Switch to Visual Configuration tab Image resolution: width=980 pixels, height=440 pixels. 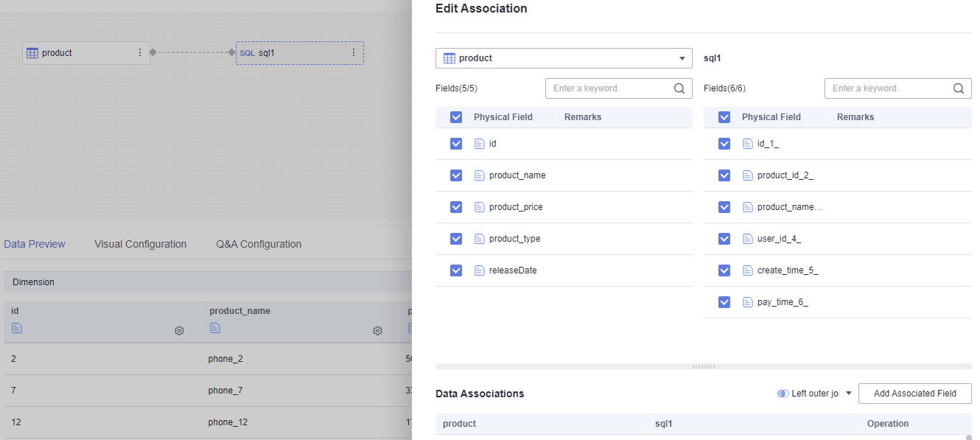(140, 244)
